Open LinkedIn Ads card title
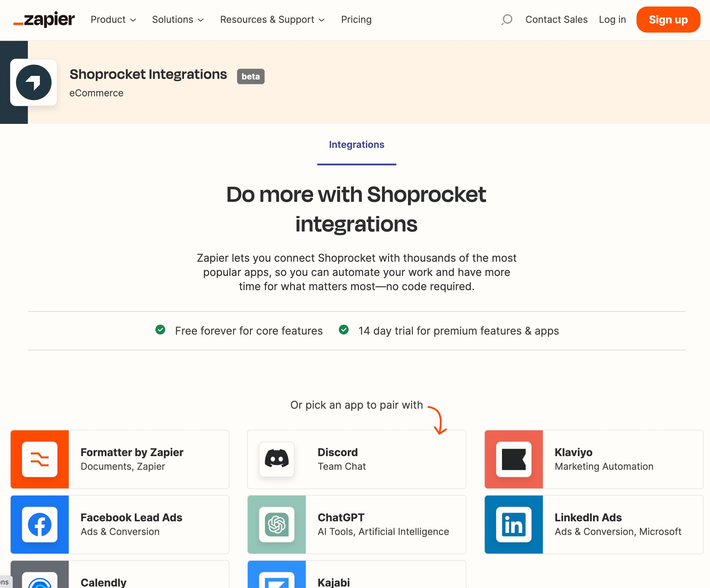 (x=588, y=517)
